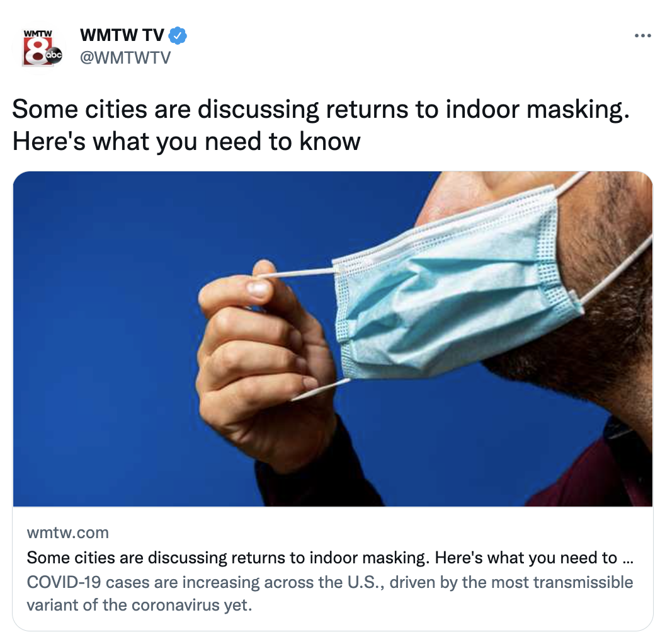Visit the @WMTWTV handle profile
This screenshot has height=644, width=660.
125,58
